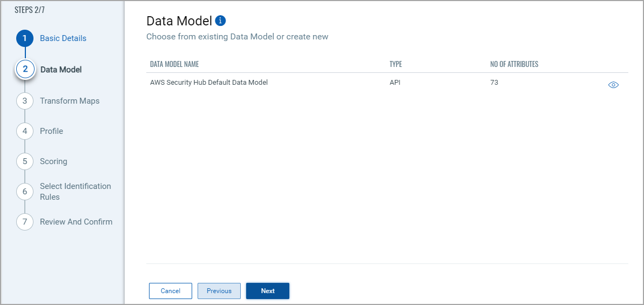The height and width of the screenshot is (305, 644).
Task: Click step 3 circle icon
Action: point(25,101)
